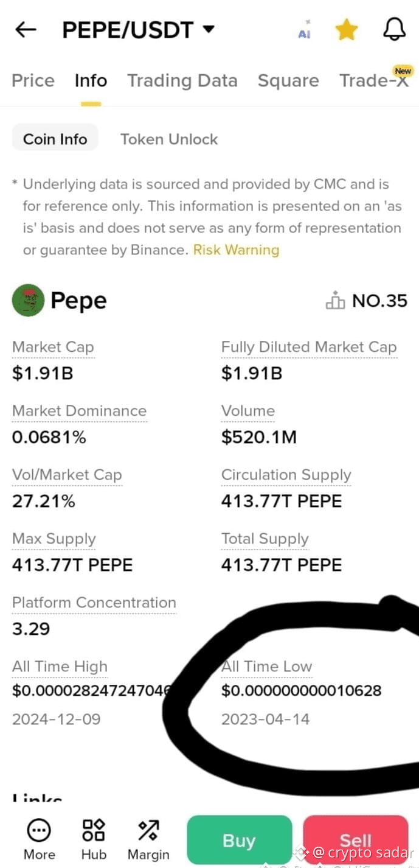
Task: Tap the back arrow icon
Action: (26, 29)
